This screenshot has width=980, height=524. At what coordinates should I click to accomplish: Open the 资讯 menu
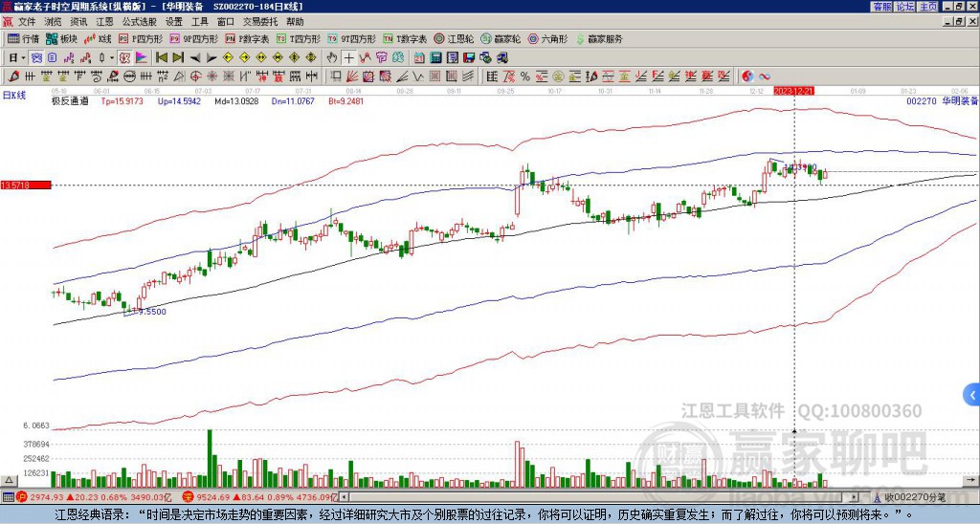click(78, 22)
